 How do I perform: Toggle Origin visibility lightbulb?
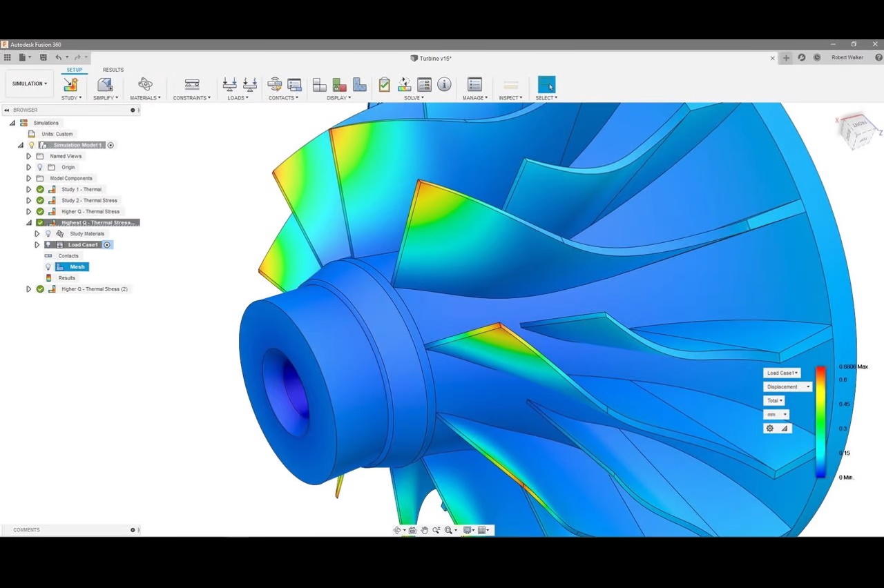pyautogui.click(x=40, y=167)
